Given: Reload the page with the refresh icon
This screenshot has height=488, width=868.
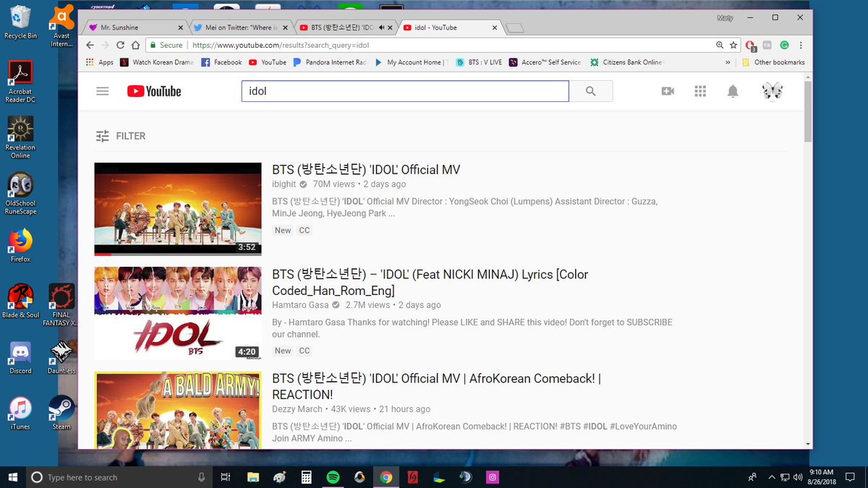Looking at the screenshot, I should tap(121, 45).
